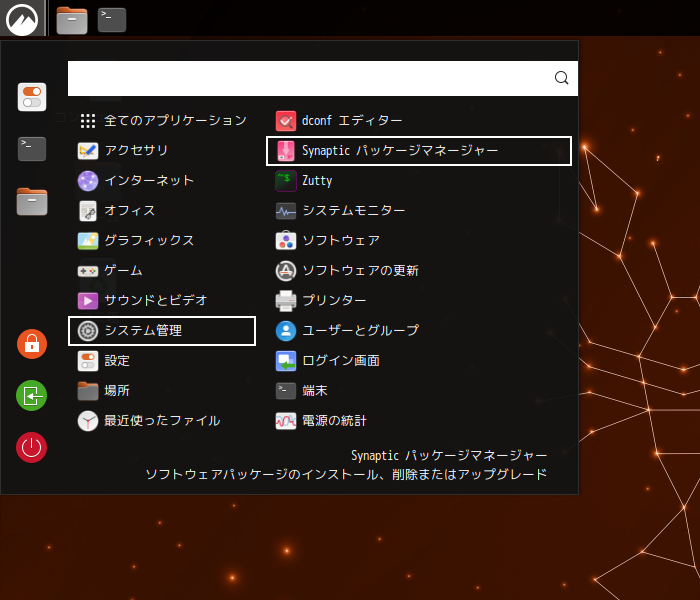This screenshot has width=700, height=600.
Task: Click ソフトウェアパッケージのインストール description text
Action: coord(346,474)
